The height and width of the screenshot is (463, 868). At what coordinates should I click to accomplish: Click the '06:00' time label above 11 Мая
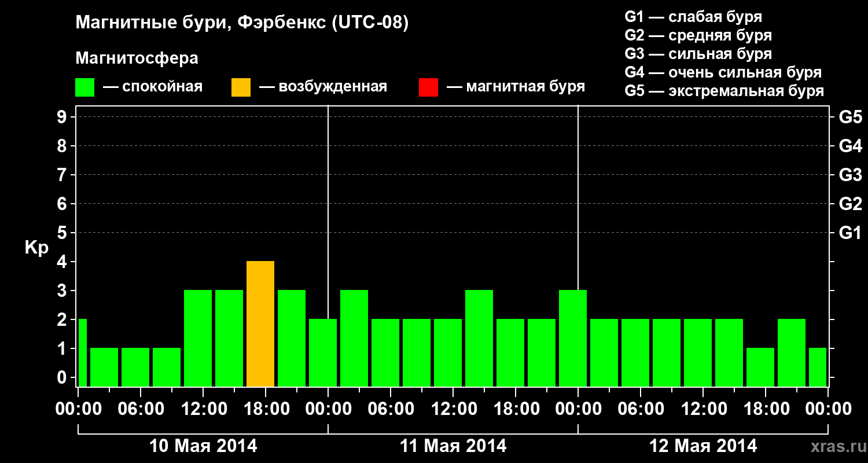click(x=391, y=409)
